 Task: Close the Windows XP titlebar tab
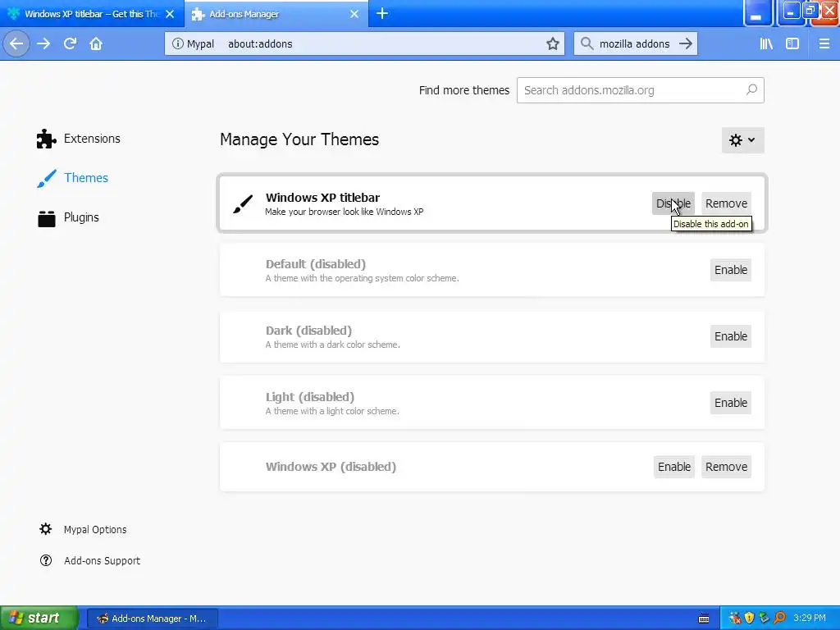coord(170,14)
